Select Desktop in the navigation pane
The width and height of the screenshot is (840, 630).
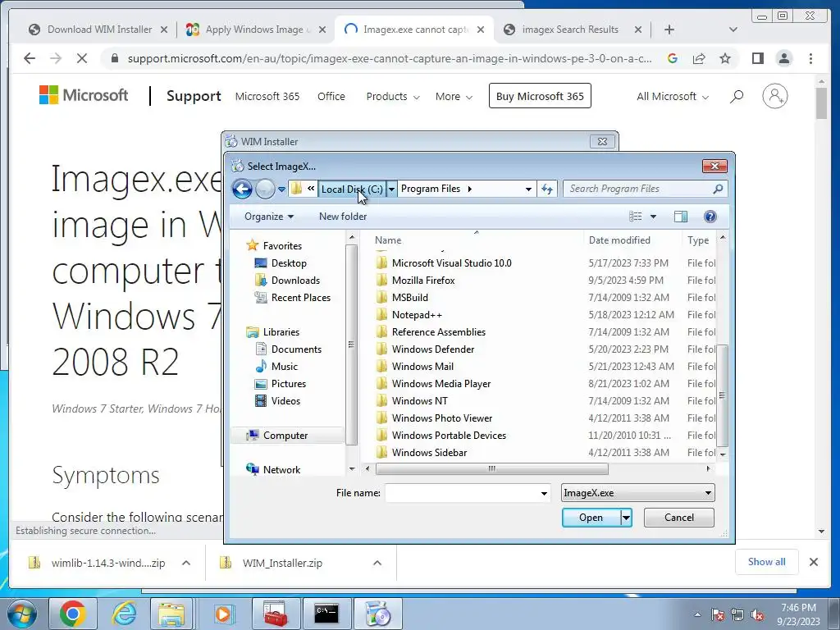pos(289,263)
